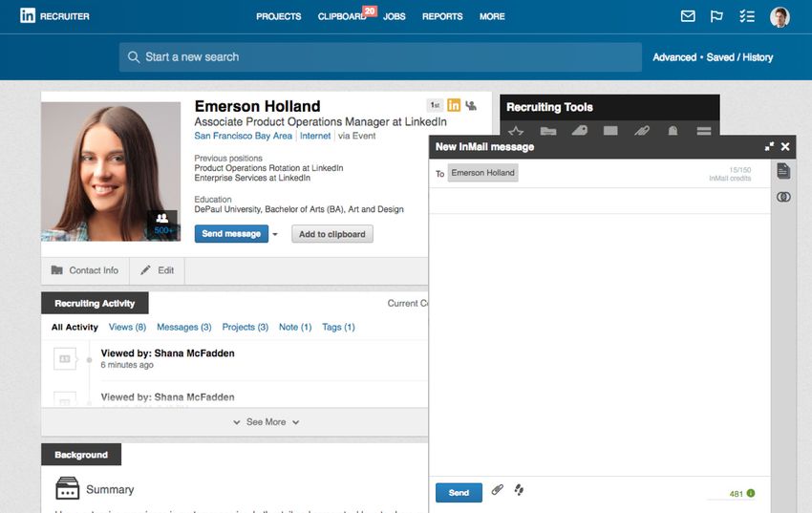Screen dimensions: 812x513
Task: Expand activity with See More
Action: pyautogui.click(x=266, y=422)
